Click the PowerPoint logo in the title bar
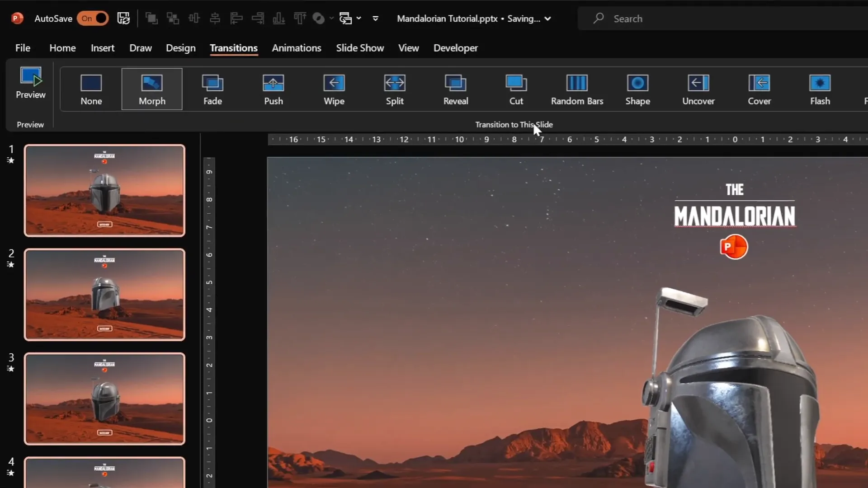 point(17,19)
